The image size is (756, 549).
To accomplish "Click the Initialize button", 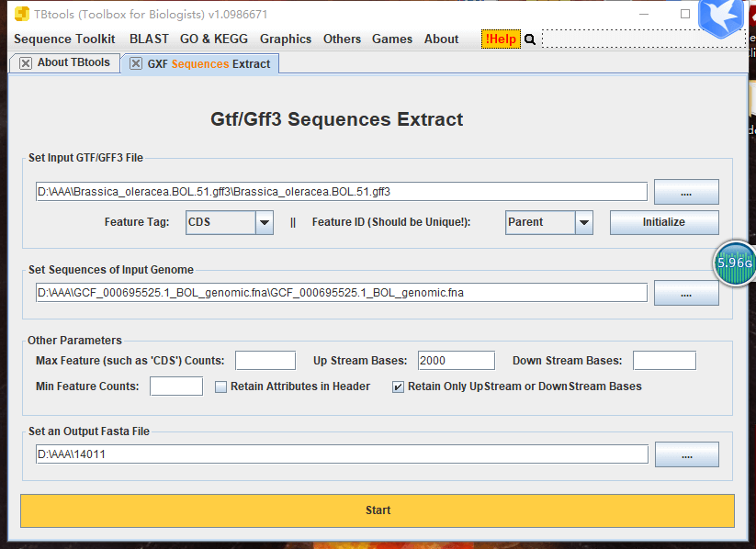I will click(664, 222).
